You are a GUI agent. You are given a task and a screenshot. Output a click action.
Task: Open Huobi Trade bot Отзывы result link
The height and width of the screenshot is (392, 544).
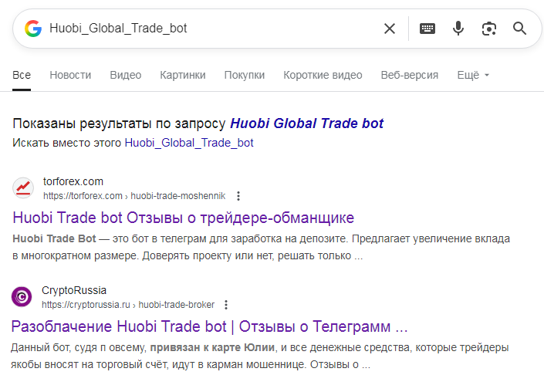click(183, 217)
